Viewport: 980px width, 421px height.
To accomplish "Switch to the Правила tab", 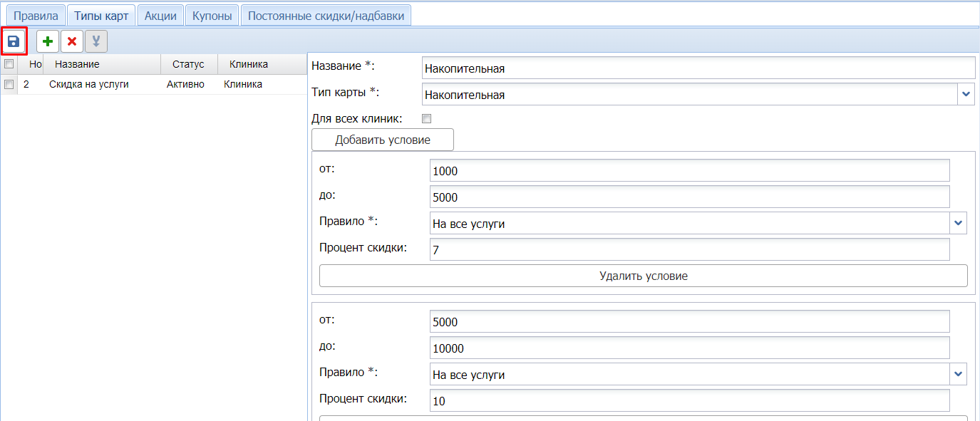I will tap(36, 15).
